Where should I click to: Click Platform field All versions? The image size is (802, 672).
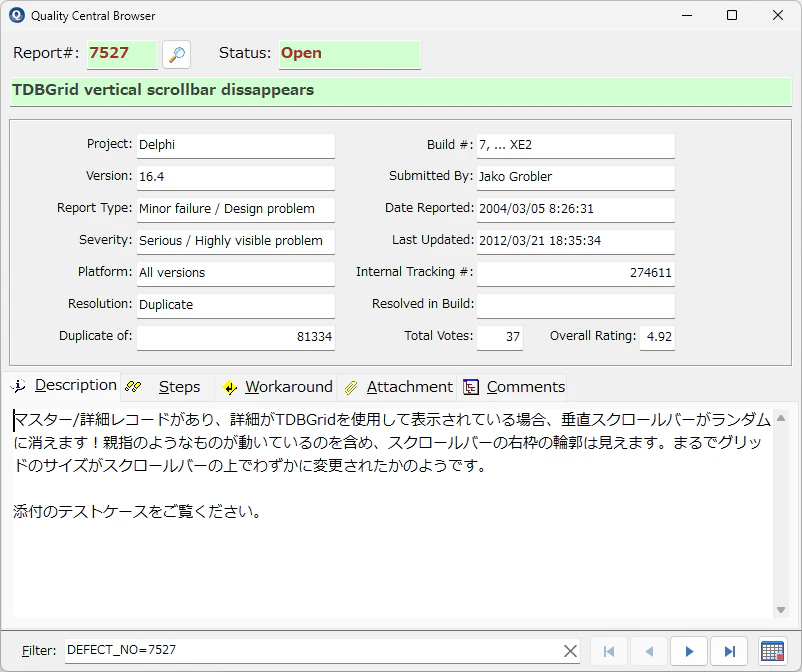(x=236, y=273)
